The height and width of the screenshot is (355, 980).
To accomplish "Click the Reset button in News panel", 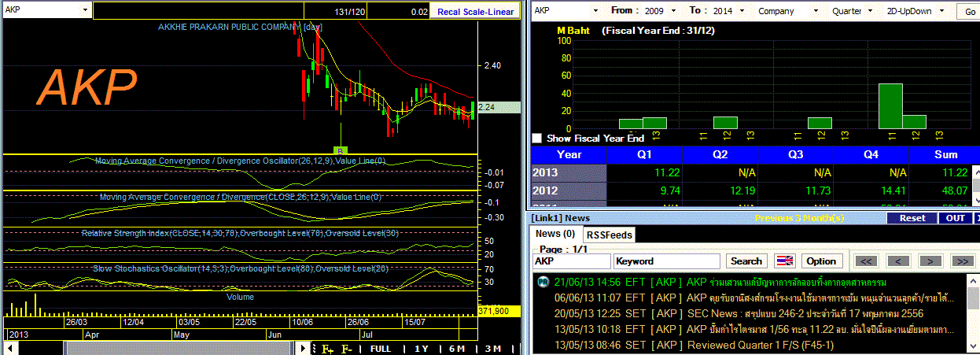I will tap(912, 218).
